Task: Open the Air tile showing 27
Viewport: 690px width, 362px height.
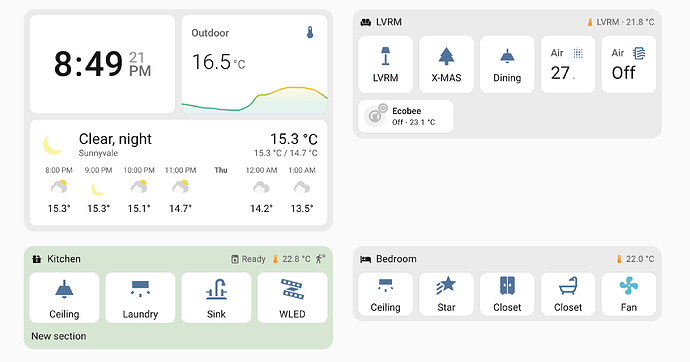Action: click(x=568, y=64)
